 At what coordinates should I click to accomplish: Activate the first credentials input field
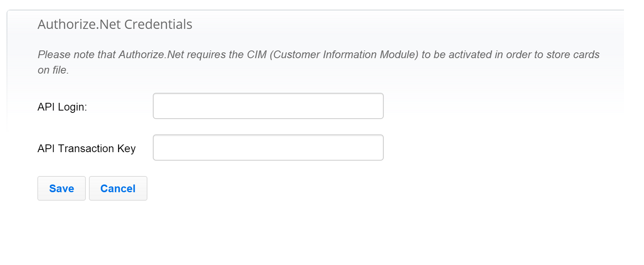(x=268, y=106)
